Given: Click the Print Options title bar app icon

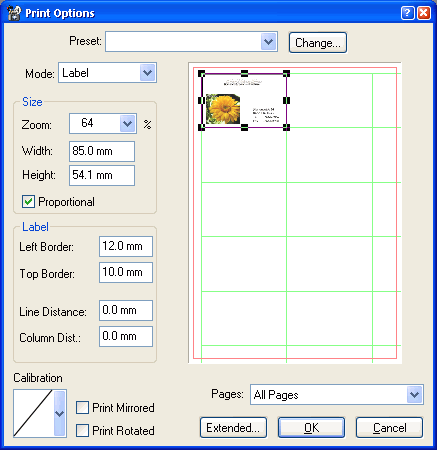Looking at the screenshot, I should 14,13.
